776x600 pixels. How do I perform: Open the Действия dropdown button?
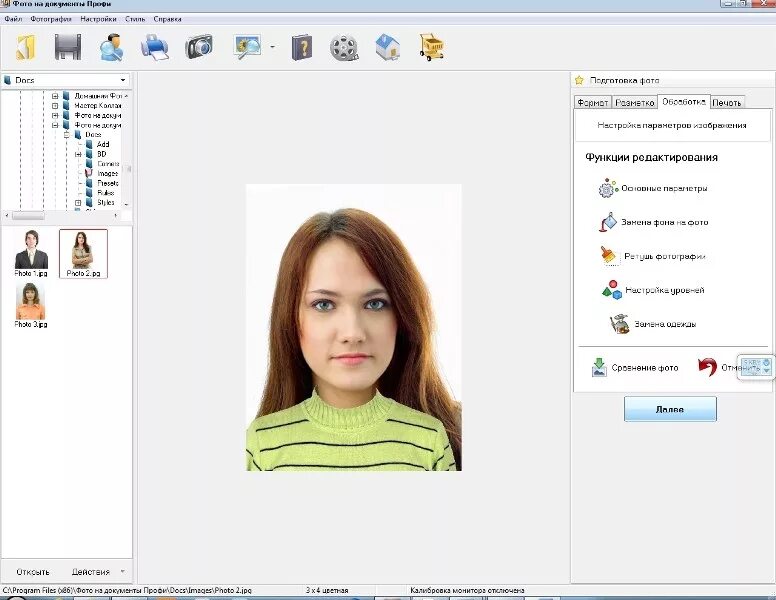tap(97, 572)
